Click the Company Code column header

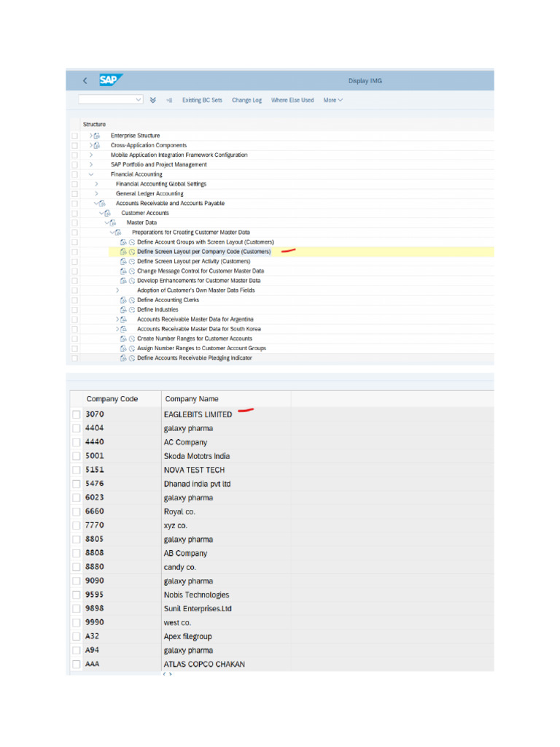tap(112, 399)
